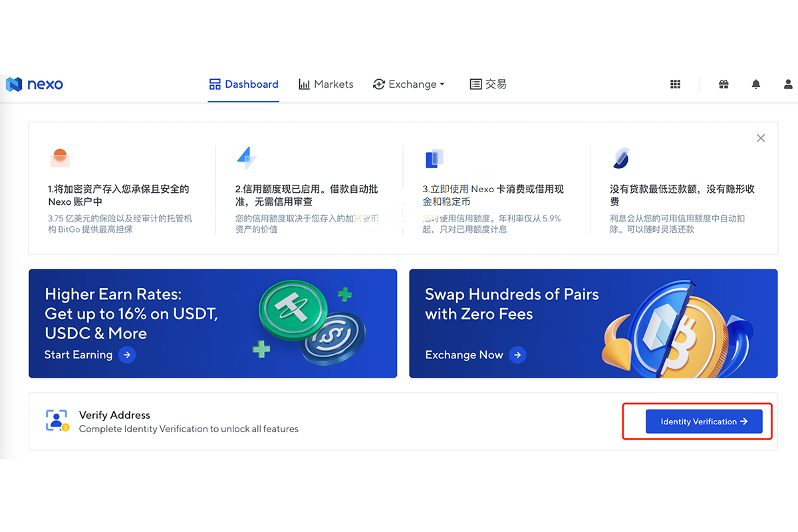The width and height of the screenshot is (798, 532).
Task: Click the Dashboard tab icon
Action: click(x=215, y=84)
